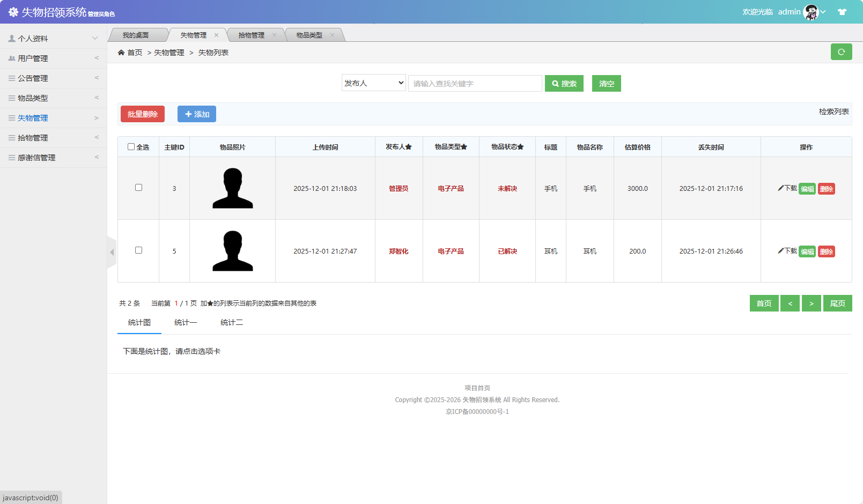Click the home icon in breadcrumb
This screenshot has height=504, width=863.
121,53
